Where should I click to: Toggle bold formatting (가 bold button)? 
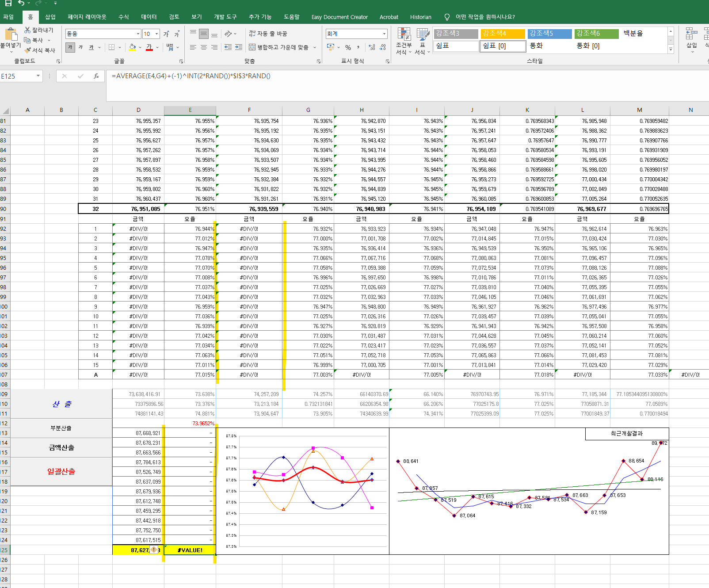(70, 47)
